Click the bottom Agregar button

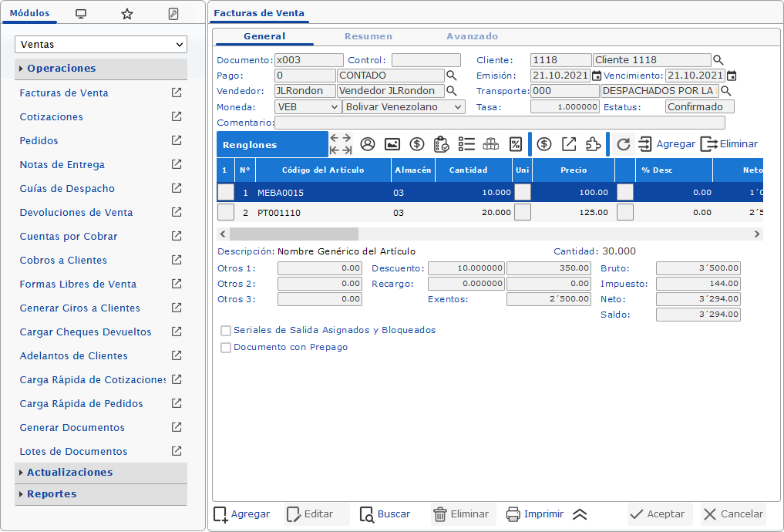click(x=242, y=514)
